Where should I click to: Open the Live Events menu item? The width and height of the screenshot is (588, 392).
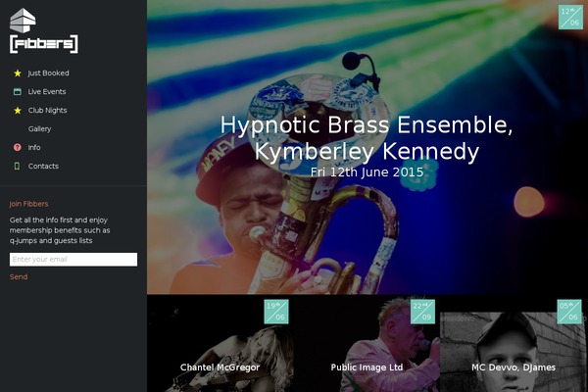coord(47,91)
